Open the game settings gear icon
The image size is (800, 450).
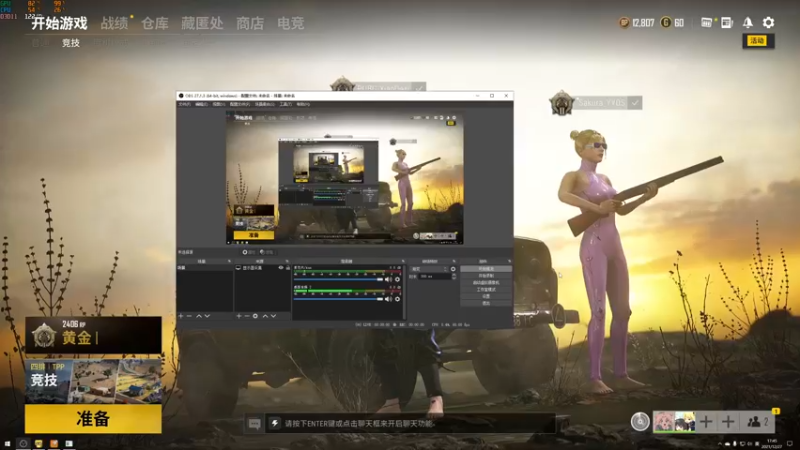[x=768, y=22]
